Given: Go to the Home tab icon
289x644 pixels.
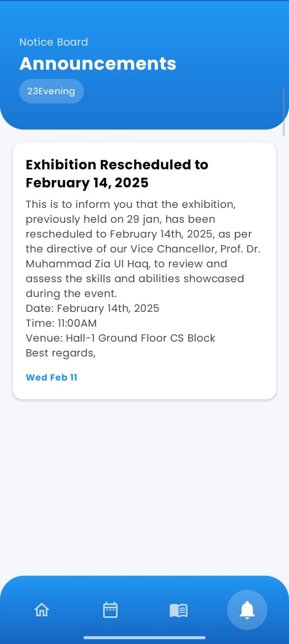Looking at the screenshot, I should [42, 610].
